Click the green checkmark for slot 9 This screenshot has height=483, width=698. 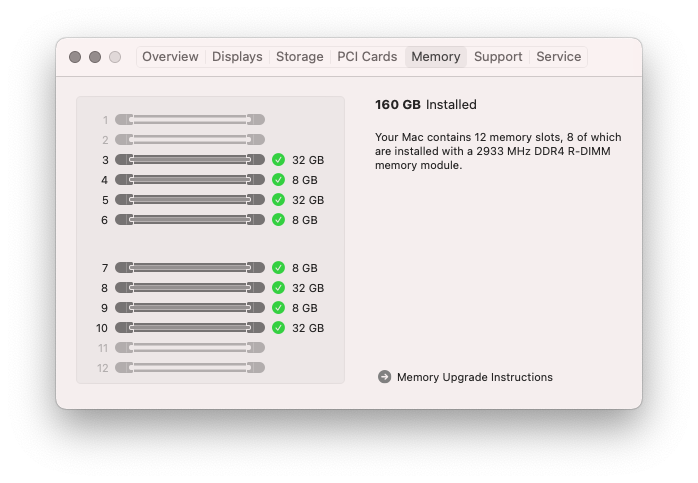[278, 308]
